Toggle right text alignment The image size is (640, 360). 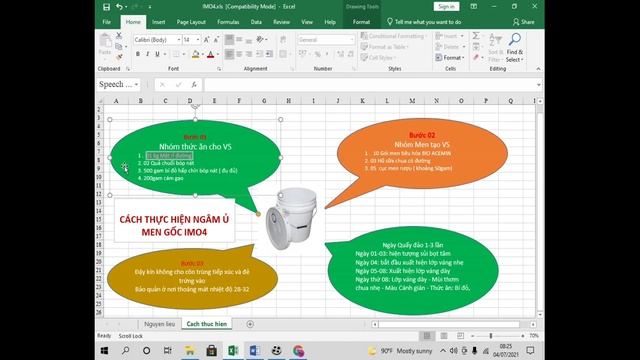249,54
